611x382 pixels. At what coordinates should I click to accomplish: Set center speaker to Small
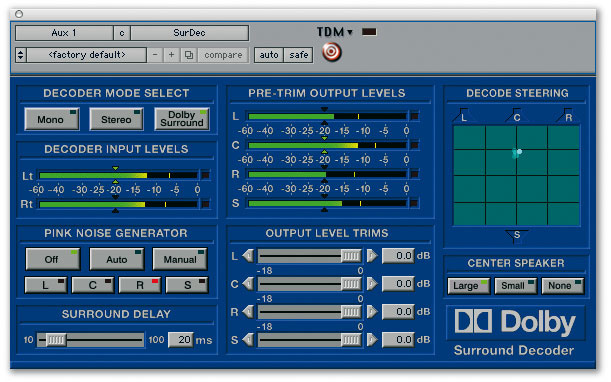click(515, 286)
